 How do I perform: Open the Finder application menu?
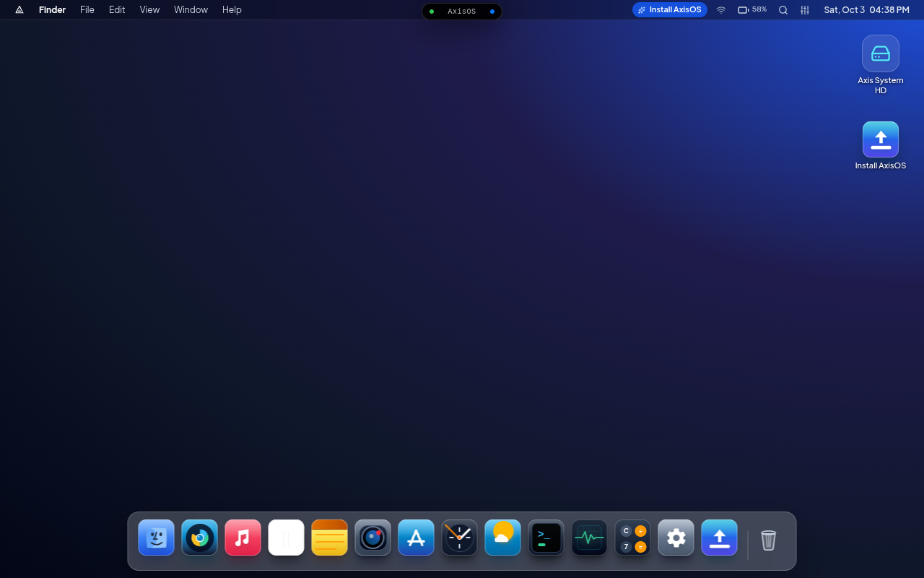[52, 10]
